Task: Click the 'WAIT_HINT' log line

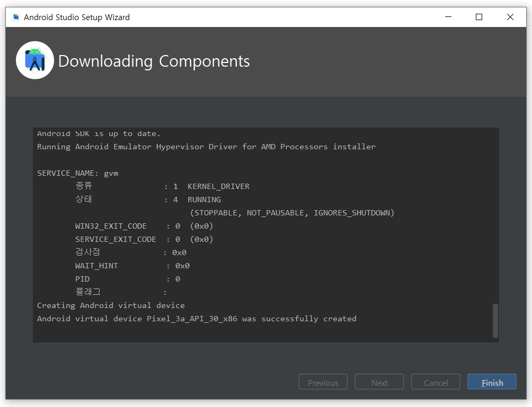Action: [x=132, y=266]
